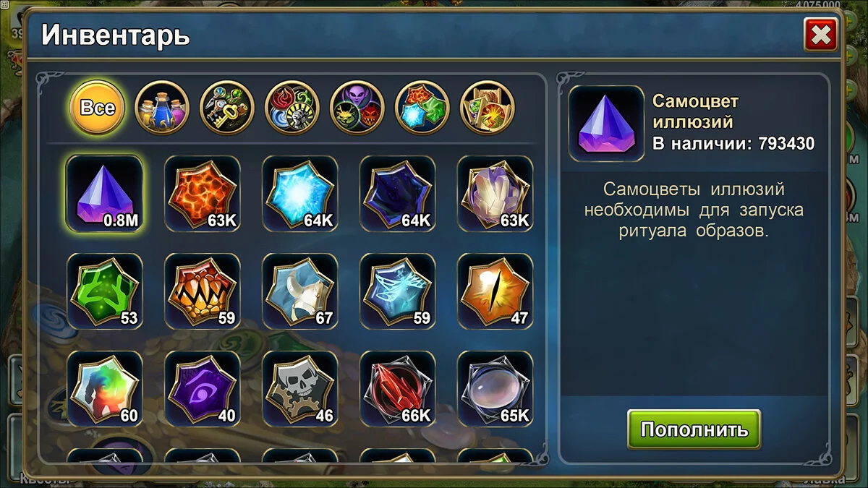
Task: Select the dark navy stone with 64K
Action: (398, 194)
